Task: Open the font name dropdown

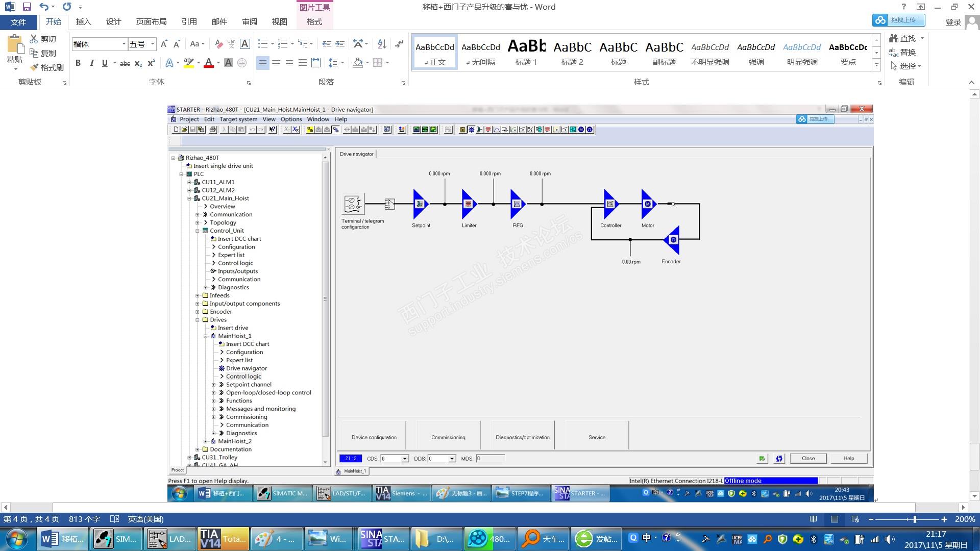Action: pyautogui.click(x=124, y=44)
